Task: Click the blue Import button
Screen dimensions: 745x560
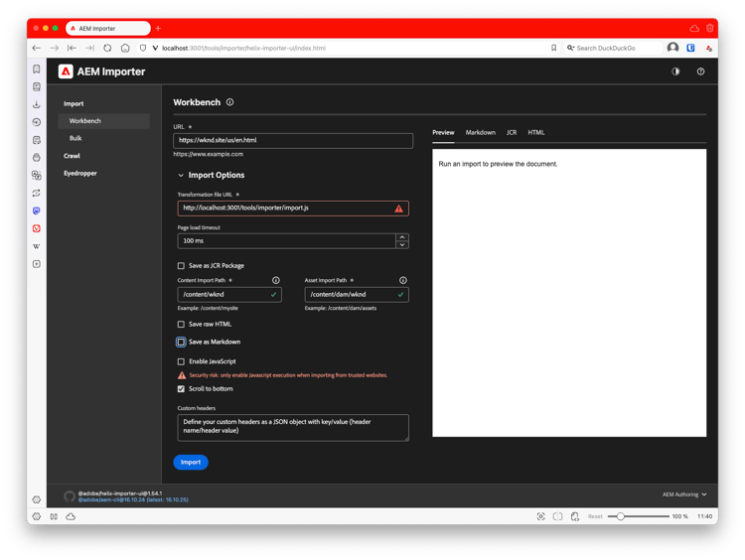Action: [x=191, y=462]
